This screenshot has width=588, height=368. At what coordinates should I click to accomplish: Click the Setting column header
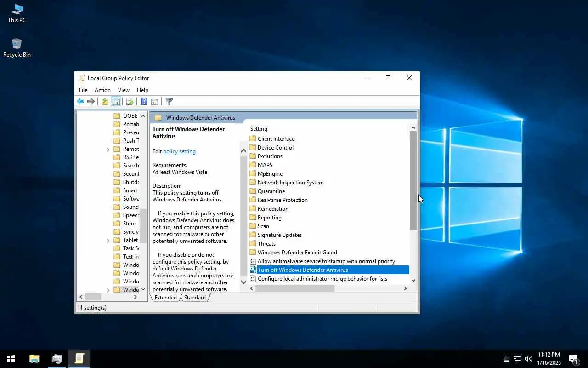(x=259, y=129)
